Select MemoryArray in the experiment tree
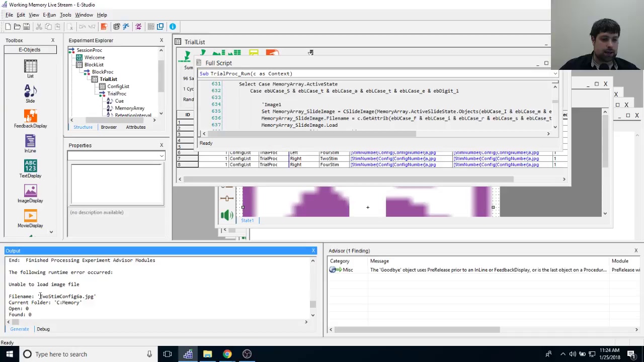This screenshot has height=362, width=644. (130, 108)
